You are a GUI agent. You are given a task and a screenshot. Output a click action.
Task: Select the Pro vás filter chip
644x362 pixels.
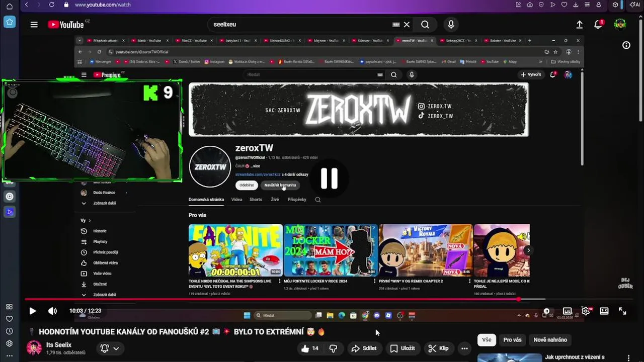[x=512, y=340]
